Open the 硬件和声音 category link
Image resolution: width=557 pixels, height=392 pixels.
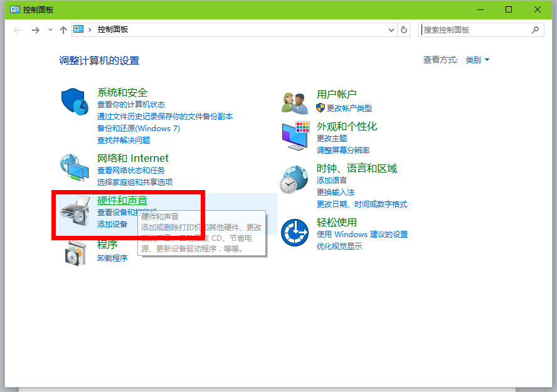tap(122, 201)
